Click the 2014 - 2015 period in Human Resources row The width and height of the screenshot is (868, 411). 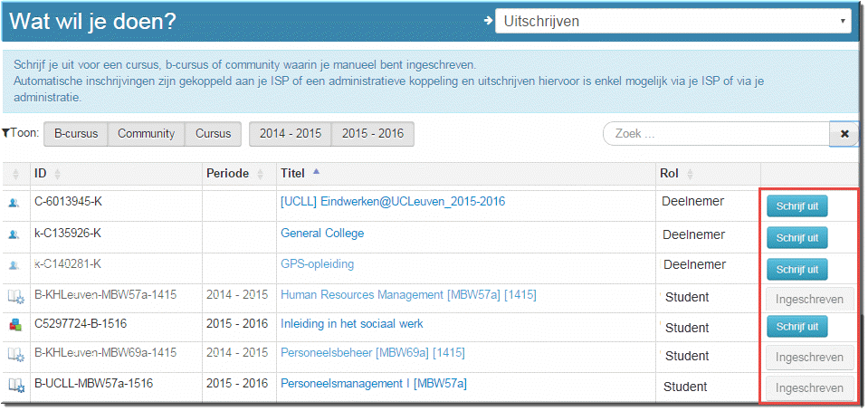(237, 295)
